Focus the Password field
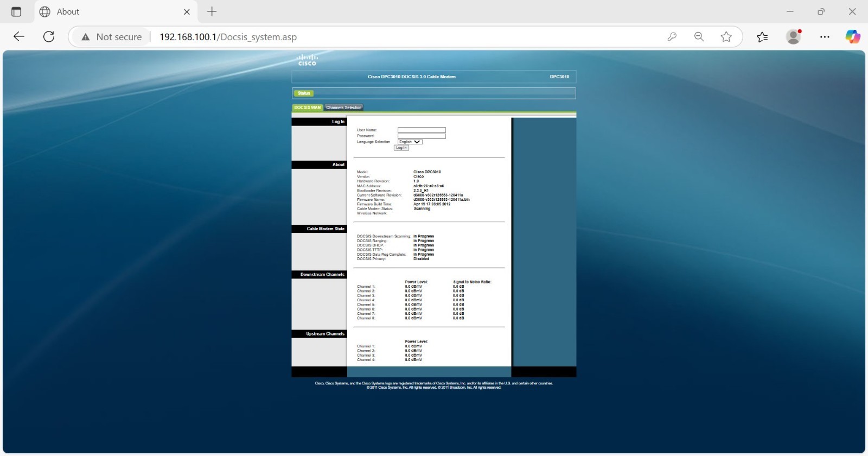Image resolution: width=868 pixels, height=456 pixels. tap(422, 136)
